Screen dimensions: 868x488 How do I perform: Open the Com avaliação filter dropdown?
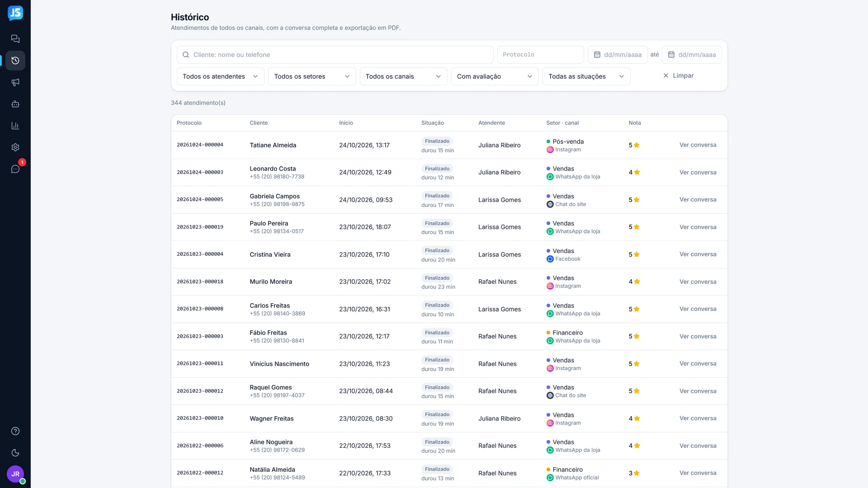(x=495, y=76)
